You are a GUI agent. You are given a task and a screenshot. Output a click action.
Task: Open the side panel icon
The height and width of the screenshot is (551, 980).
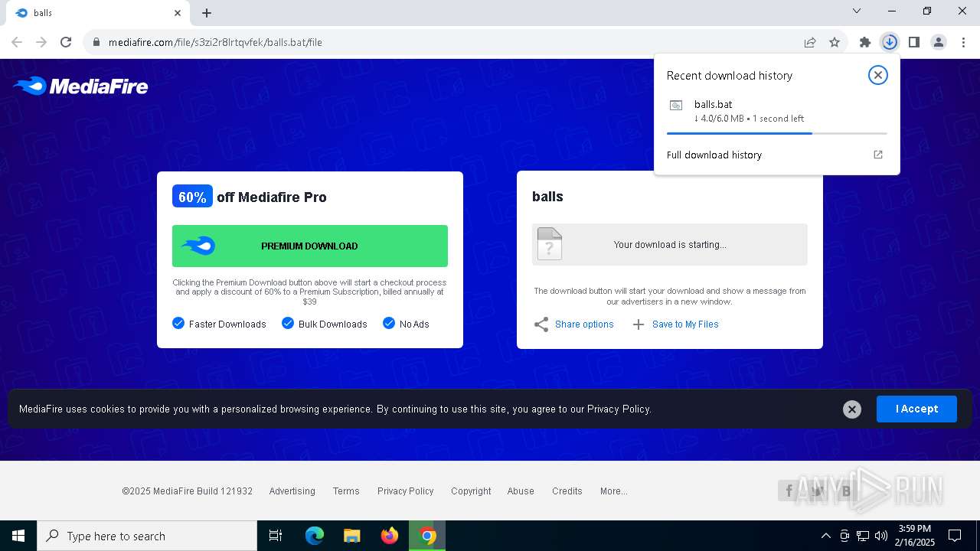(914, 42)
